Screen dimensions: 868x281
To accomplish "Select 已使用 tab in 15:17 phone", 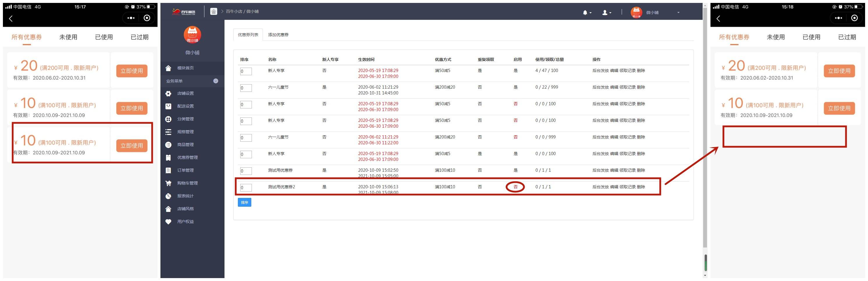I will [104, 37].
